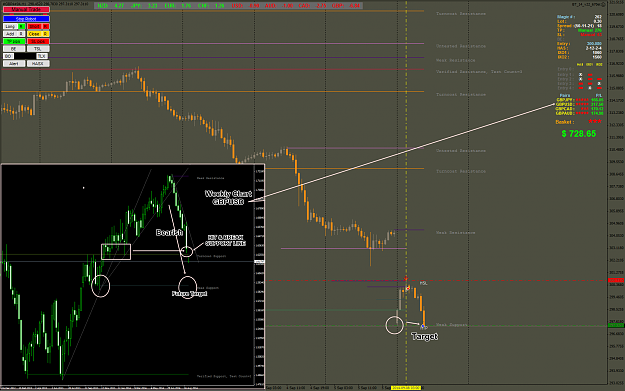Click the Alert button
Viewport: 625px width, 391px height.
click(14, 63)
